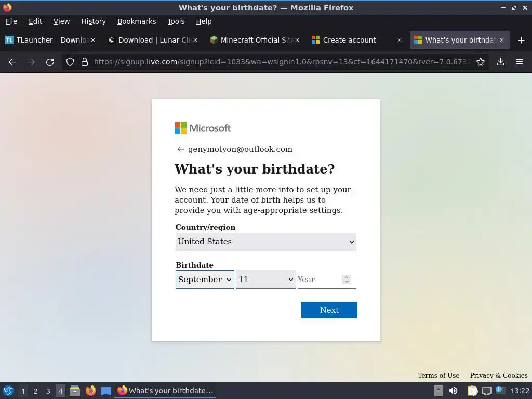Click the Microsoft logo
This screenshot has width=532, height=399.
203,128
